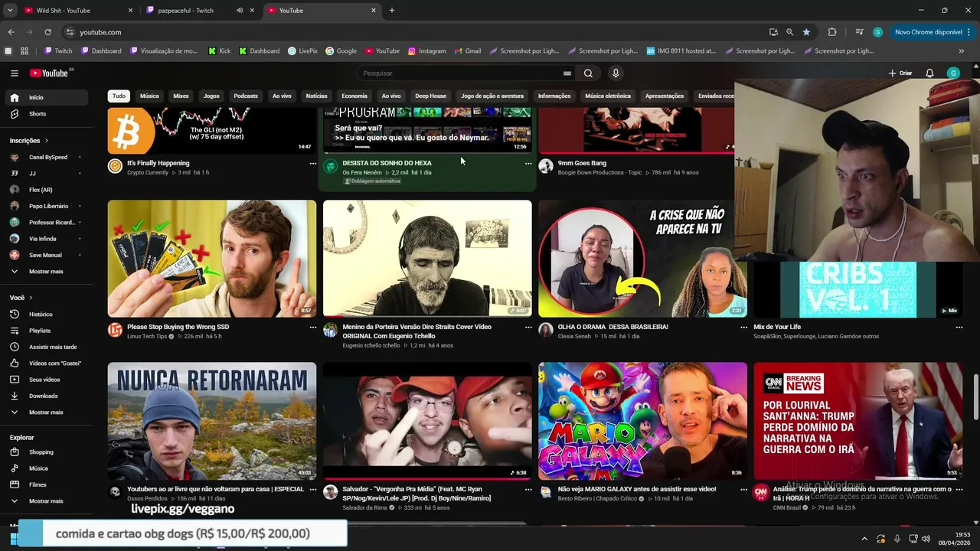980x551 pixels.
Task: Click the address bar youtube.com
Action: (x=413, y=32)
